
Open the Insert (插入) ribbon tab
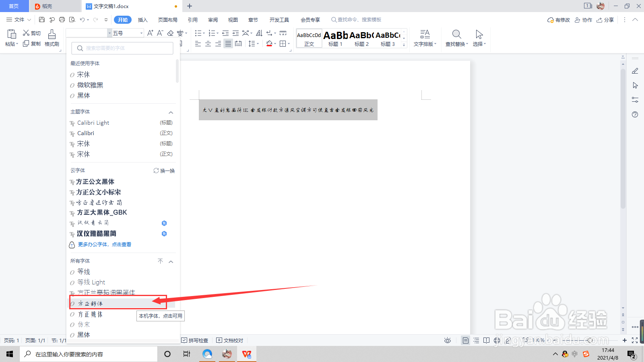pyautogui.click(x=143, y=20)
